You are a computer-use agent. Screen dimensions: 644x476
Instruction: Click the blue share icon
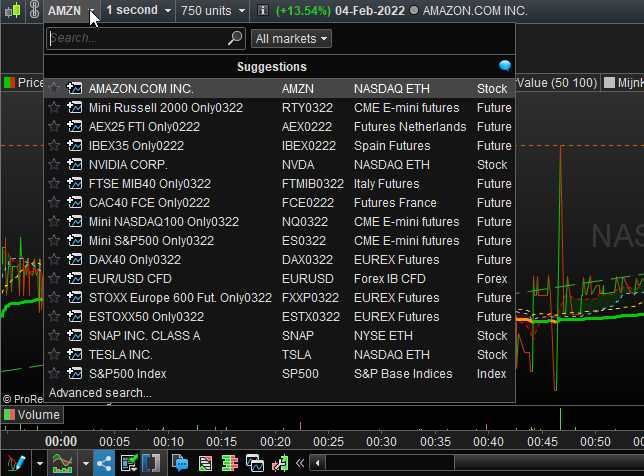tap(104, 463)
